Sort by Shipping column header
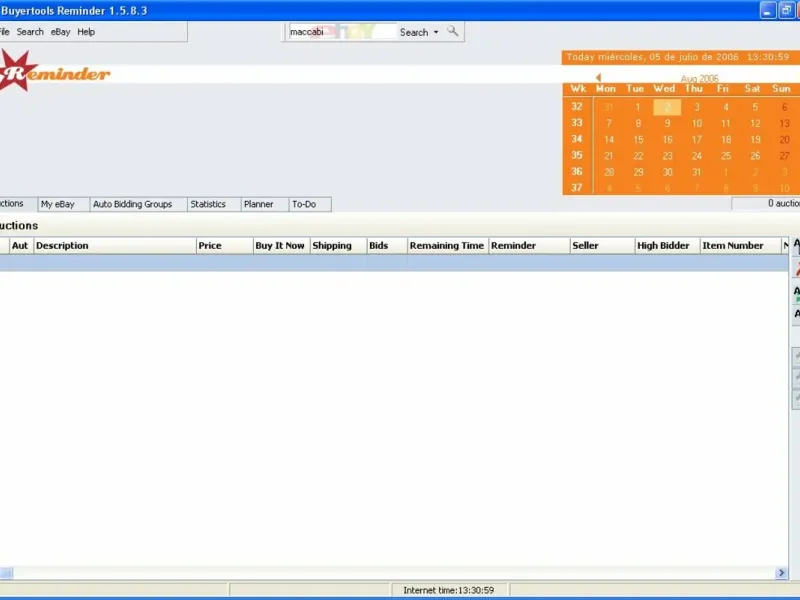Viewport: 800px width, 600px height. pos(338,245)
